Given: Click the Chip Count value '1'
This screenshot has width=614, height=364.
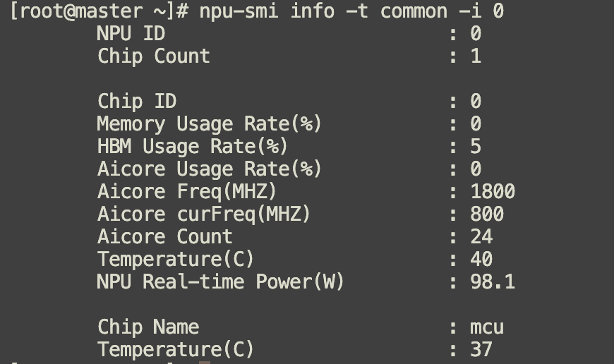Looking at the screenshot, I should (x=476, y=56).
